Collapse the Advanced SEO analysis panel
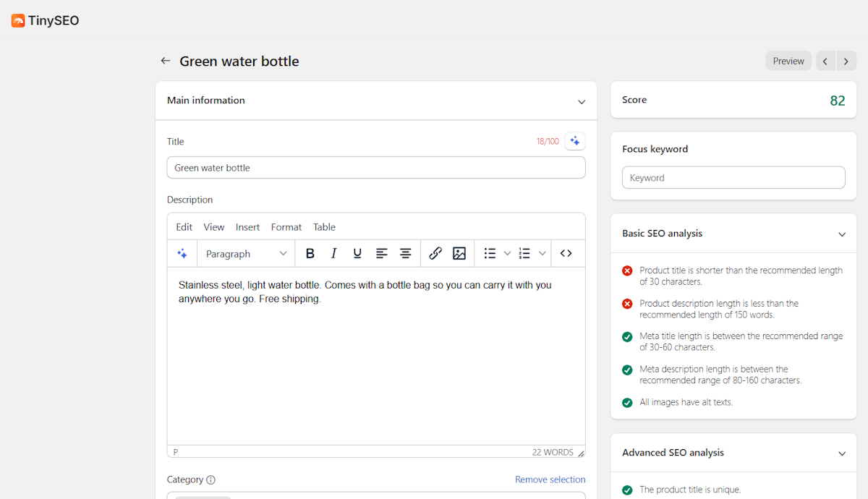 (x=842, y=453)
